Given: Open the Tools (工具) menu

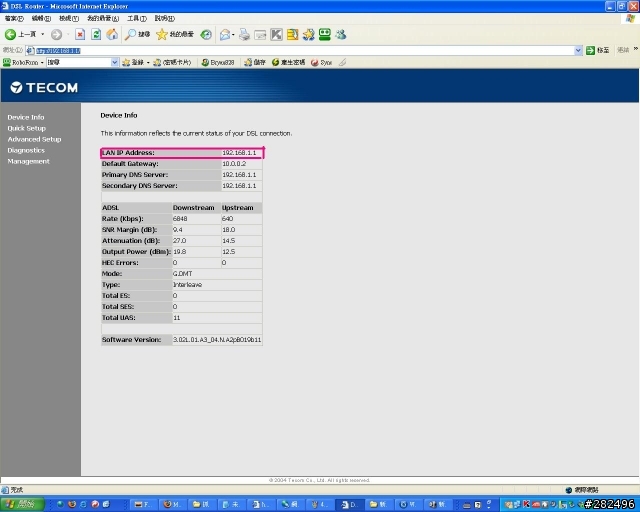Looking at the screenshot, I should pyautogui.click(x=137, y=18).
